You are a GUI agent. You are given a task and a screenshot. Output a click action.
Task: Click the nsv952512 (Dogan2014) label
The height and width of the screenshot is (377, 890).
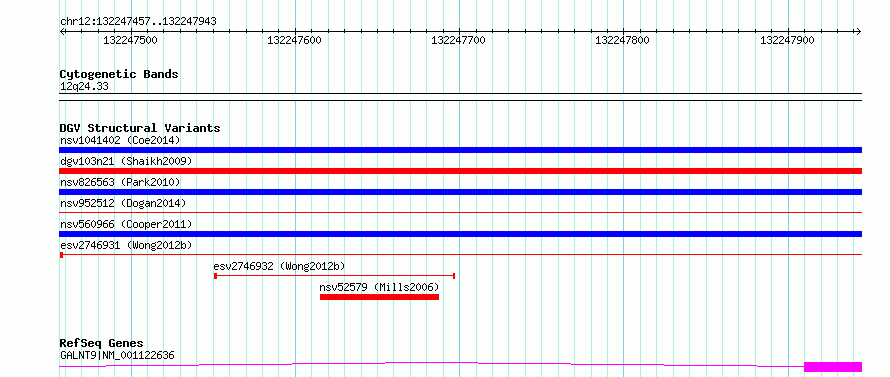click(x=123, y=203)
